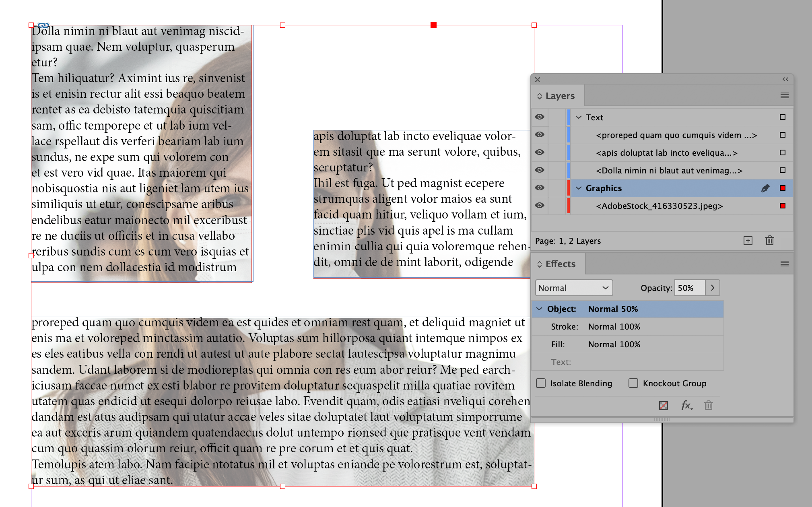
Task: Collapse the Graphics layer group
Action: click(x=578, y=188)
